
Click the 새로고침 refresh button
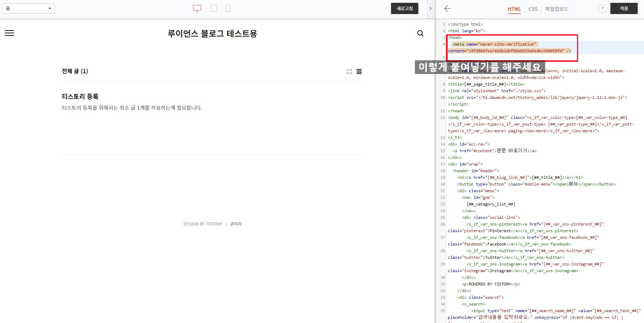pos(405,8)
